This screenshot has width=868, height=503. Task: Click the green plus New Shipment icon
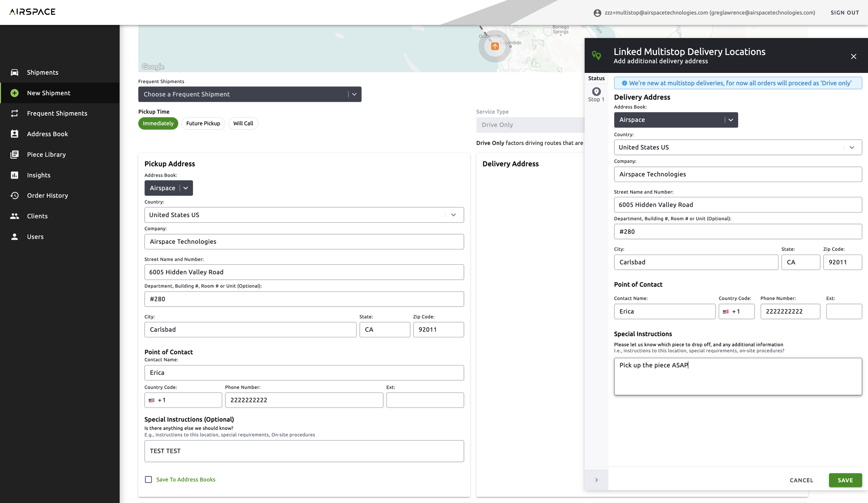coord(14,93)
